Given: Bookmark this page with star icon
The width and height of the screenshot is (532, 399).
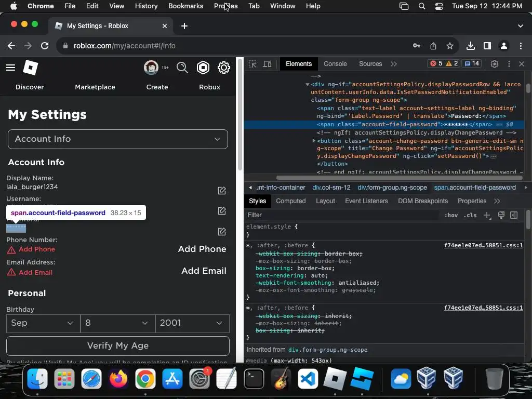Looking at the screenshot, I should click(x=450, y=46).
